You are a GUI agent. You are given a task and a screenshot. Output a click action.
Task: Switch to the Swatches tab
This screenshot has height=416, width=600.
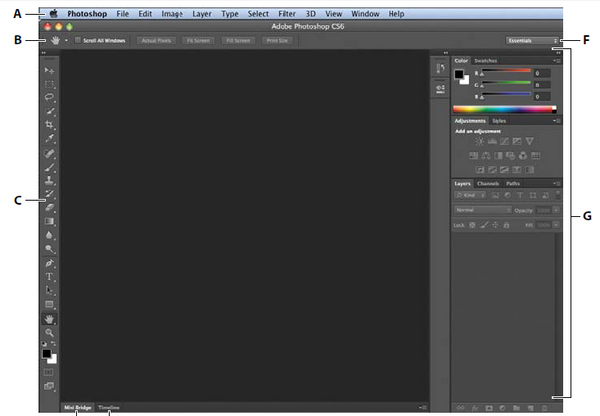486,60
